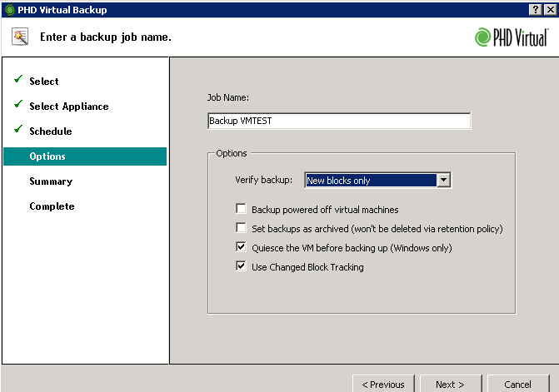Jump to the Summary step
This screenshot has width=559, height=392.
(x=51, y=181)
